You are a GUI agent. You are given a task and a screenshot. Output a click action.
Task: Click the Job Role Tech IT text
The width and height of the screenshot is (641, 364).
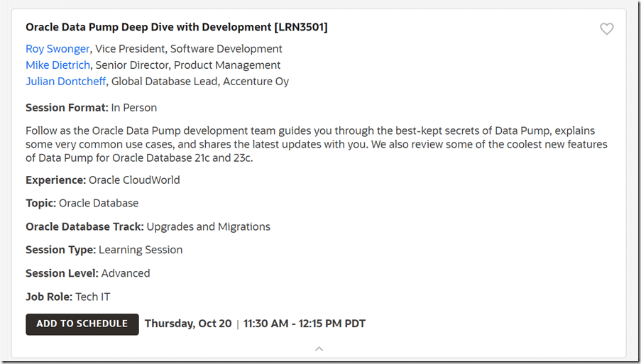pos(67,297)
